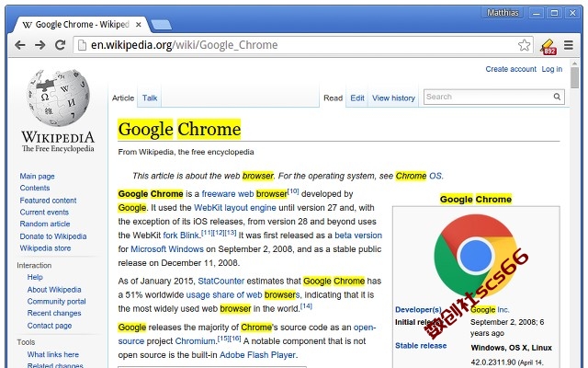Click the search magnifier icon in Wikipedia
The image size is (588, 368).
(x=557, y=97)
